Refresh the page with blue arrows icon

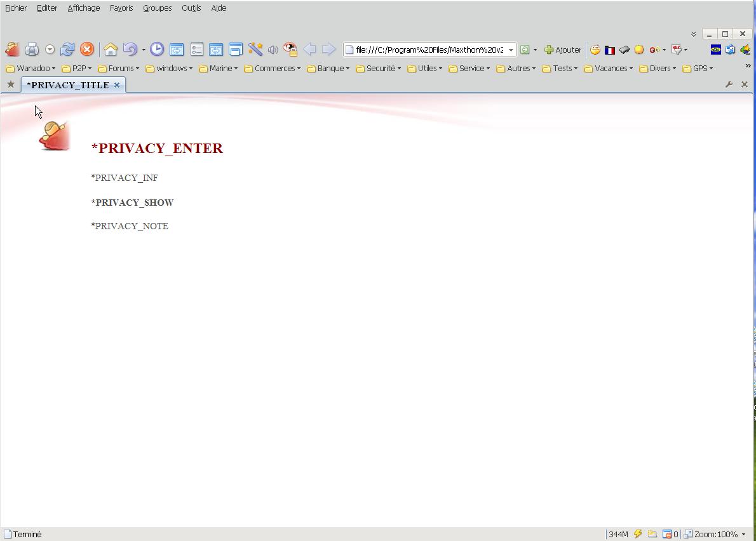[x=67, y=49]
